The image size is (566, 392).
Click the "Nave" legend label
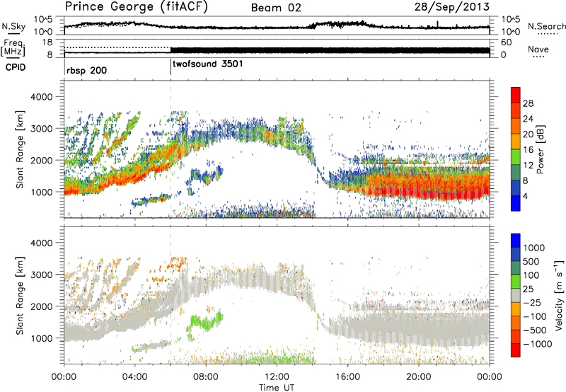click(x=538, y=49)
